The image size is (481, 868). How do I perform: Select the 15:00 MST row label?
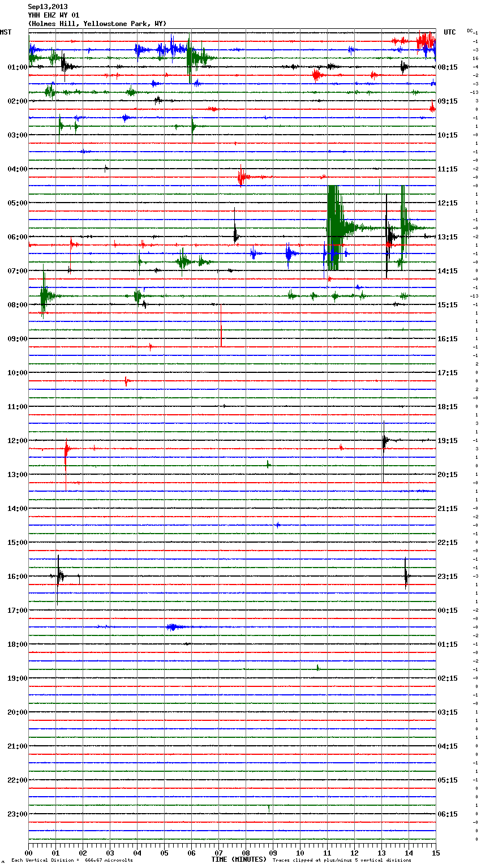pyautogui.click(x=17, y=543)
